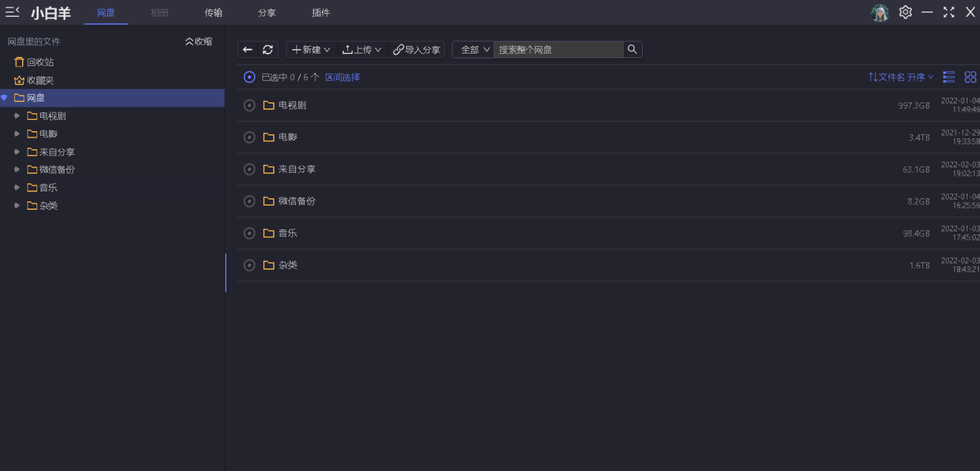Click the 搜索整个网盘 search input field
980x471 pixels.
click(x=557, y=50)
